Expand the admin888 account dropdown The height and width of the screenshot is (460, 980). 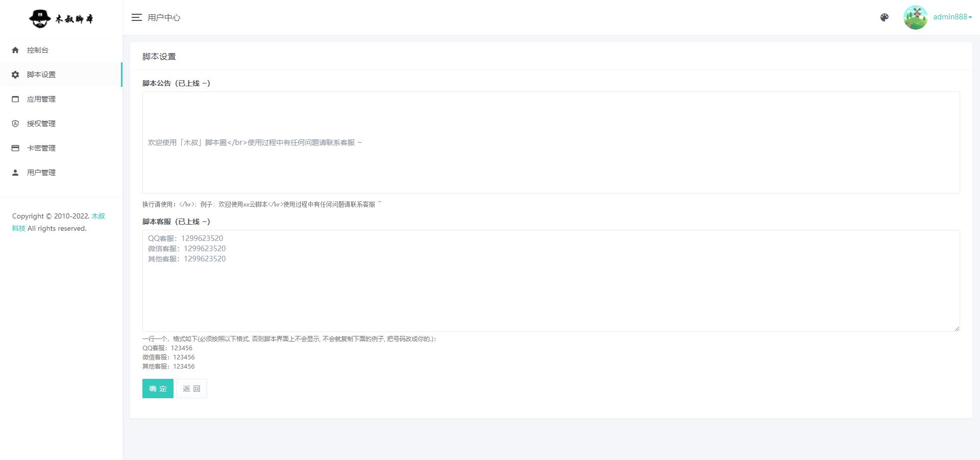coord(952,17)
